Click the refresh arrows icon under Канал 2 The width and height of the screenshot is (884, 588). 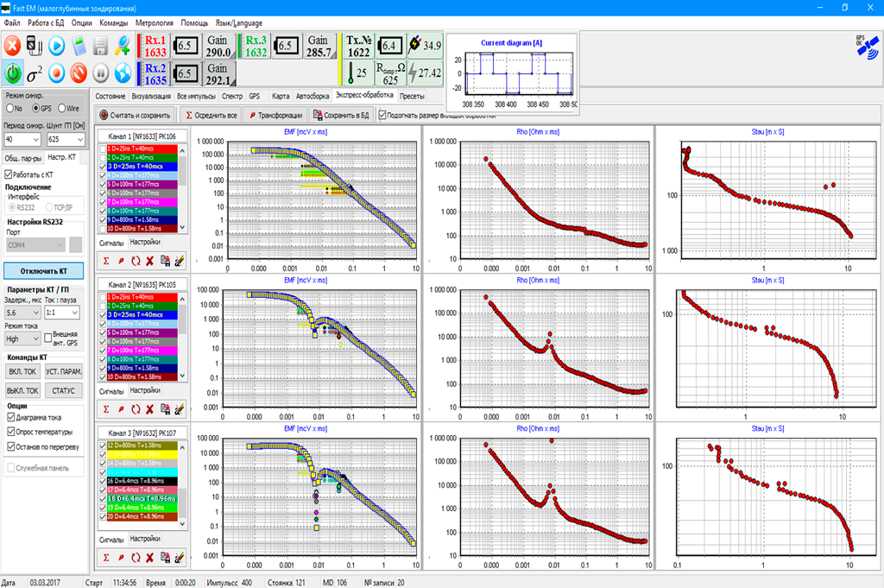(136, 408)
